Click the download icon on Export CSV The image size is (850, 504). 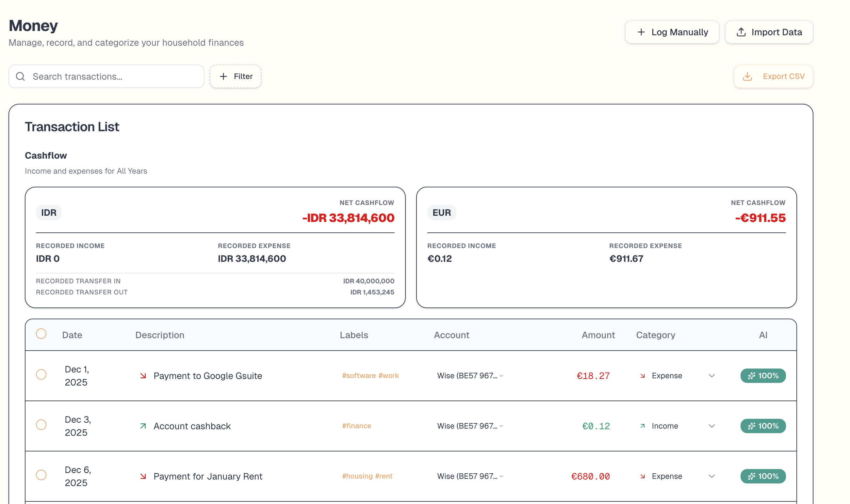tap(747, 76)
